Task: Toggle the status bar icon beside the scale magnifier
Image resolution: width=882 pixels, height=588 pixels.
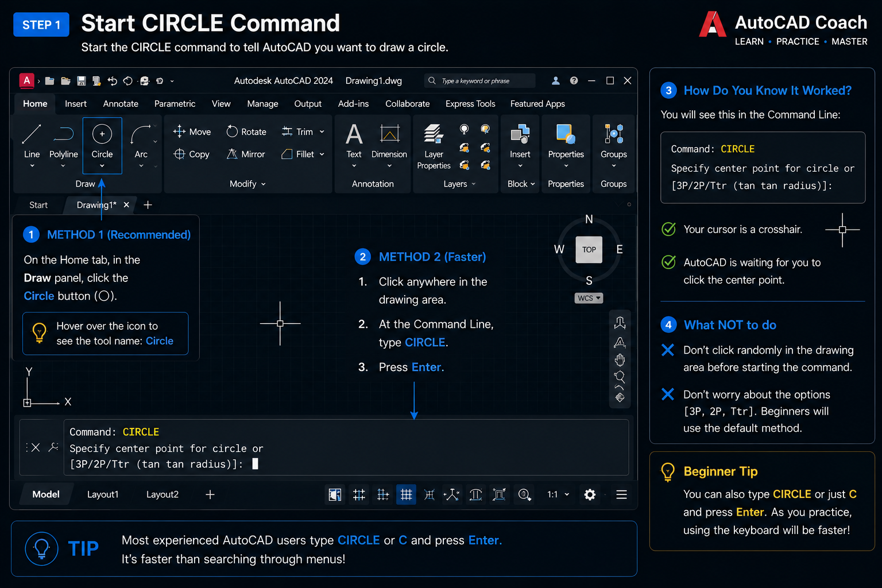Action: pyautogui.click(x=499, y=494)
